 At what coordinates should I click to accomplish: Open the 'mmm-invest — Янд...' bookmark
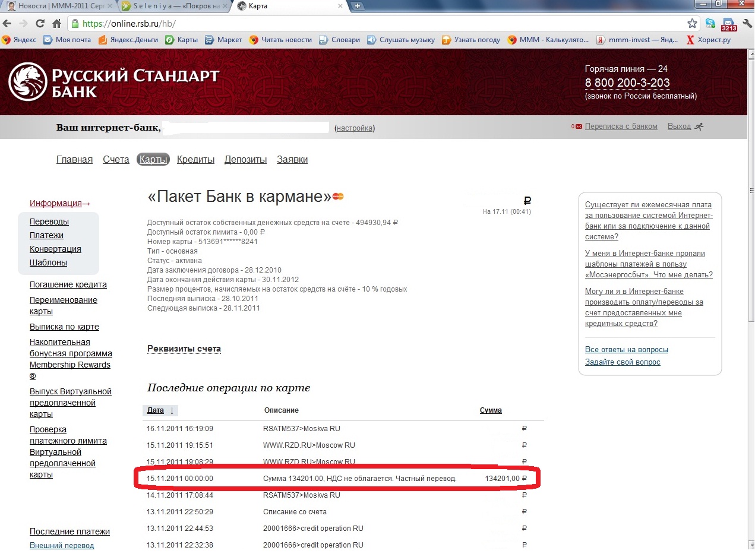tap(637, 40)
